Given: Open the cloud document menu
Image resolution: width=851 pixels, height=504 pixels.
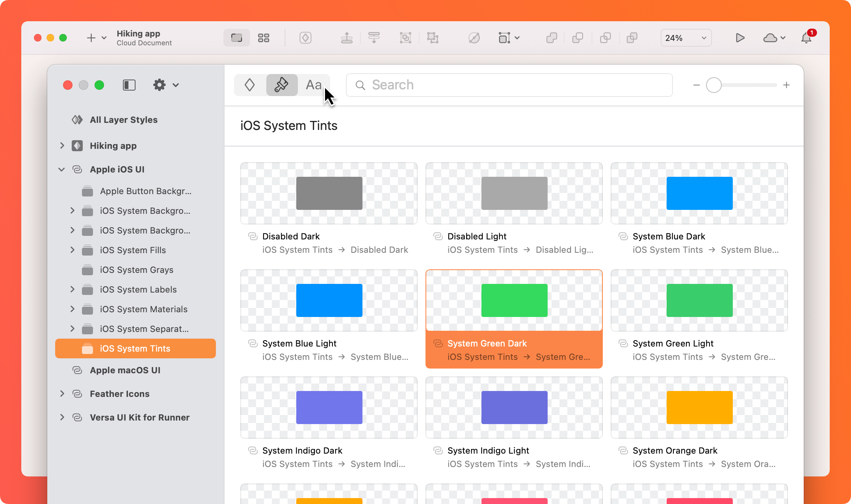Looking at the screenshot, I should (x=774, y=38).
